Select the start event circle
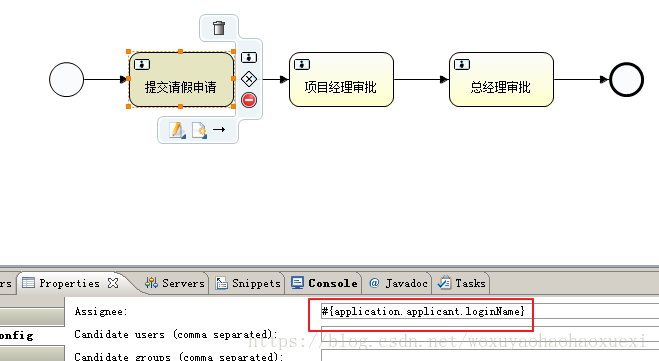The width and height of the screenshot is (659, 361). (x=66, y=79)
